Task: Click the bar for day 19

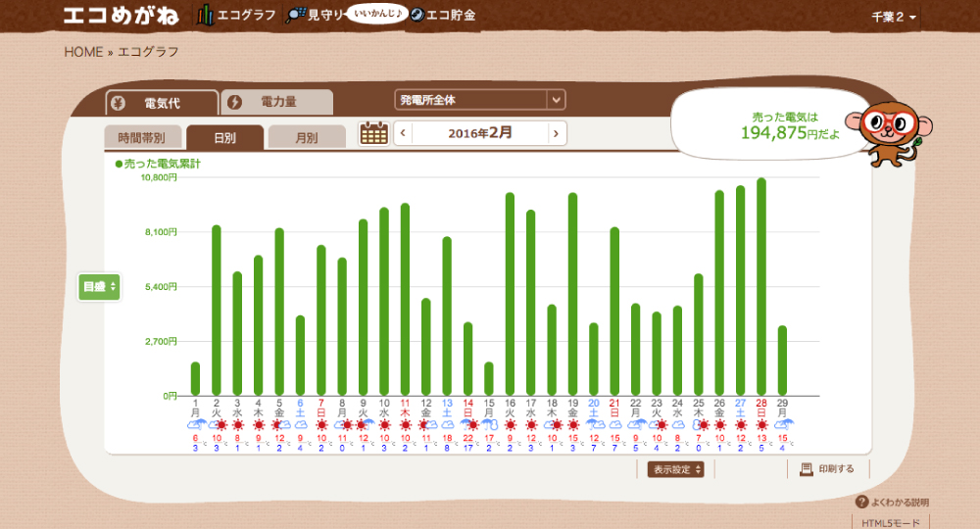Action: pyautogui.click(x=572, y=294)
